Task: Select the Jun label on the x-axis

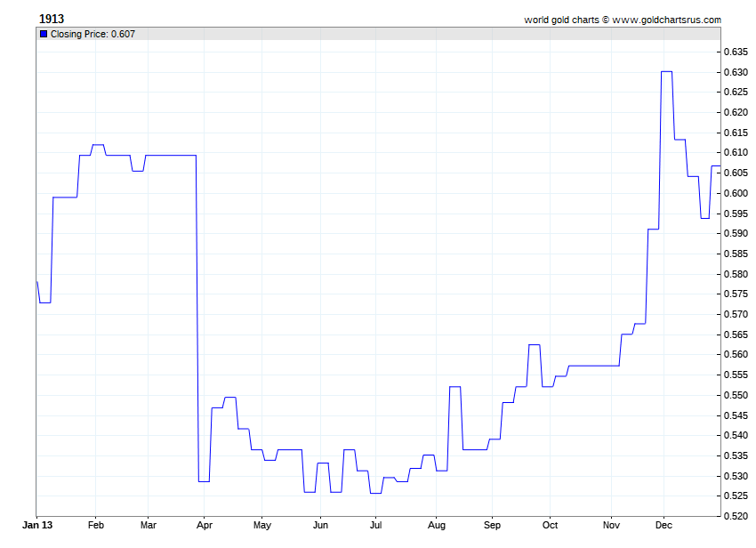Action: [x=321, y=526]
